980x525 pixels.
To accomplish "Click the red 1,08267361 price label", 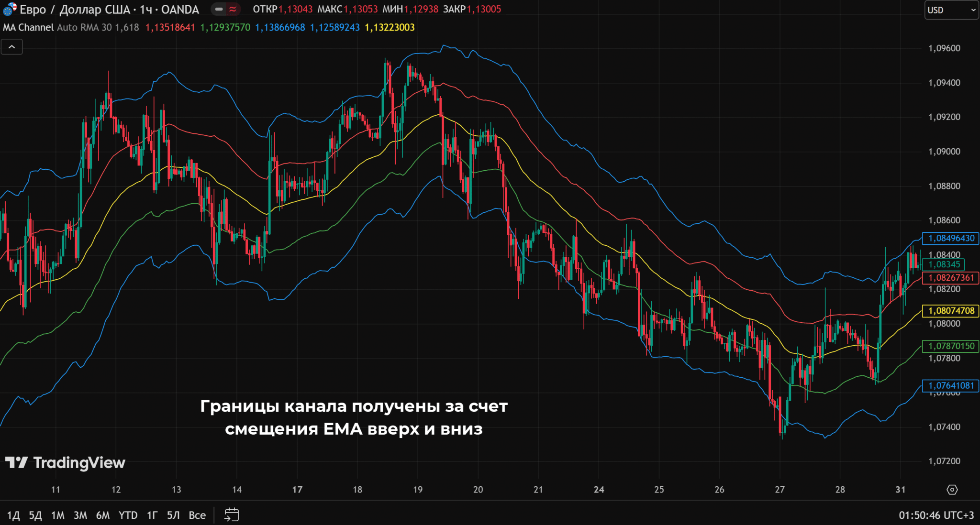I will [951, 278].
